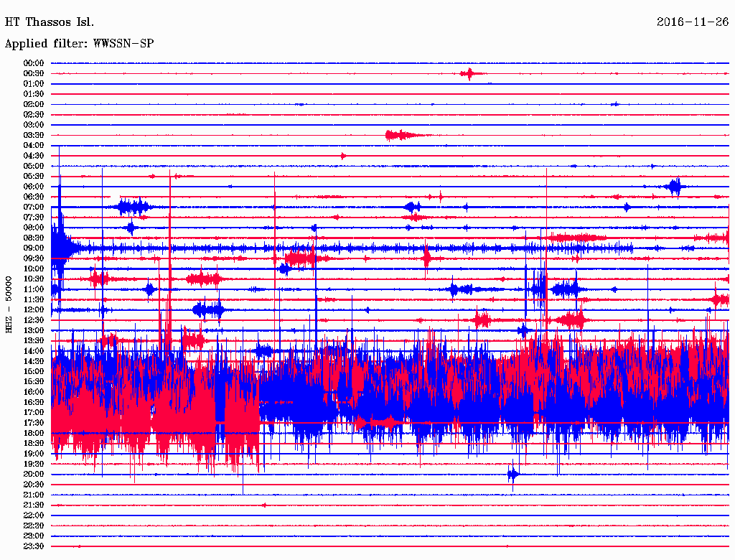The image size is (735, 560).
Task: Click the 13:00 time label
Action: 34,331
